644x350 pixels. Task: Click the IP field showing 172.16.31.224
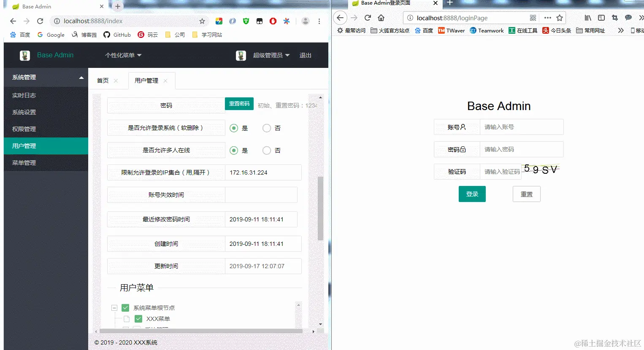click(263, 172)
